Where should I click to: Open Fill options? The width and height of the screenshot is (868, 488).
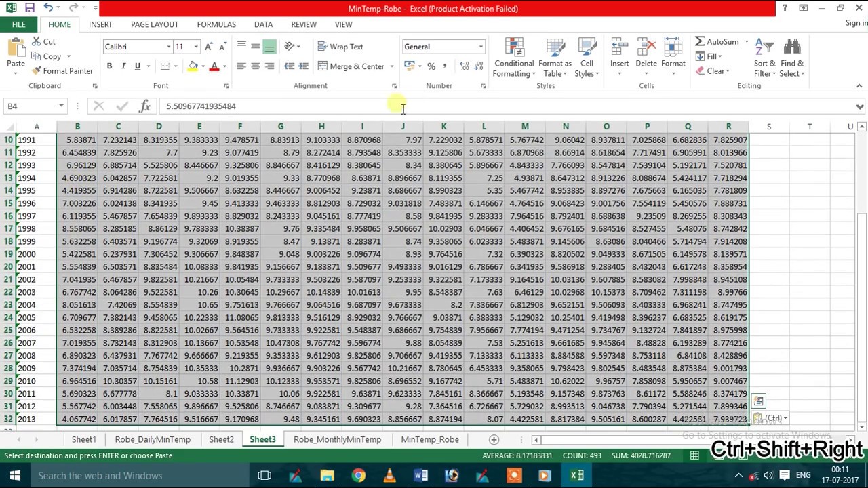[x=710, y=56]
